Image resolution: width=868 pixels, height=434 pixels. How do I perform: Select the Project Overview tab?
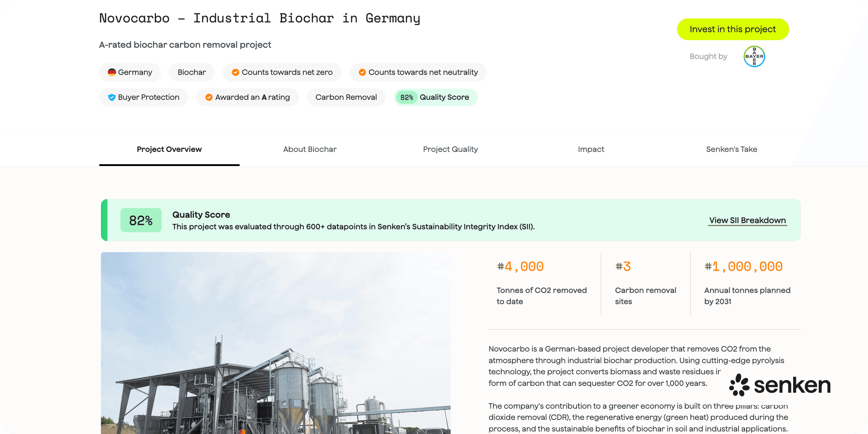pyautogui.click(x=169, y=149)
